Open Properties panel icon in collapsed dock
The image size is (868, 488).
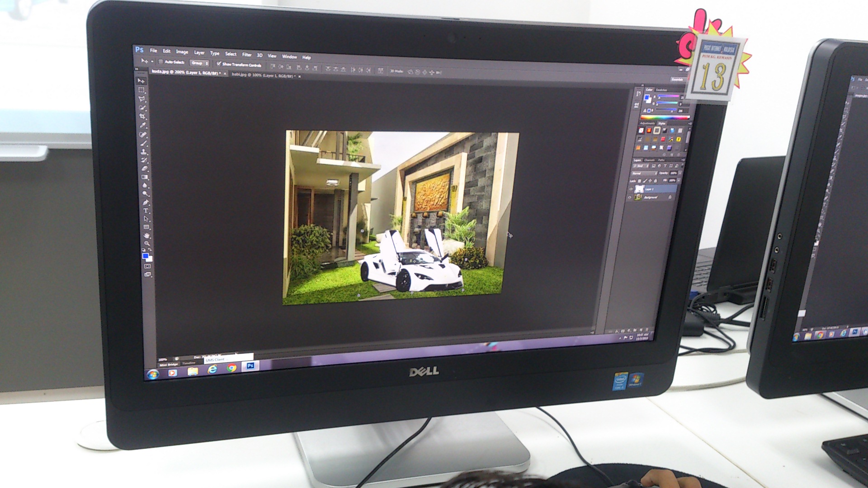coord(637,105)
